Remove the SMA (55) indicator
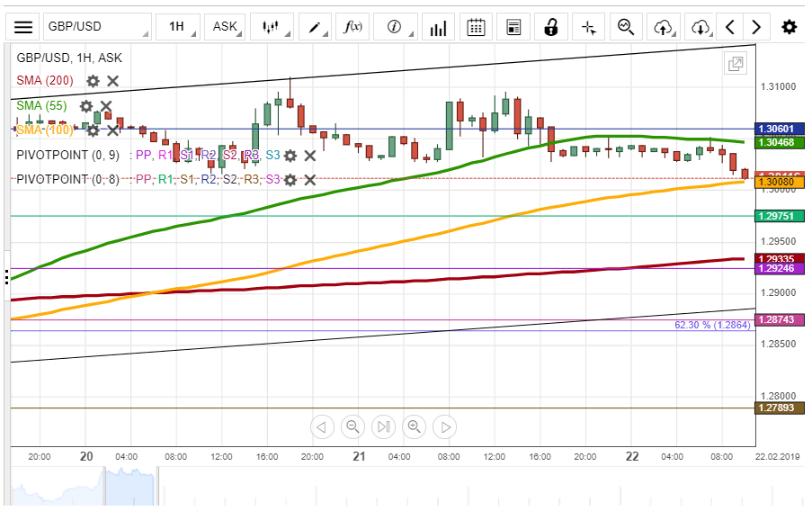The image size is (812, 511). 106,106
